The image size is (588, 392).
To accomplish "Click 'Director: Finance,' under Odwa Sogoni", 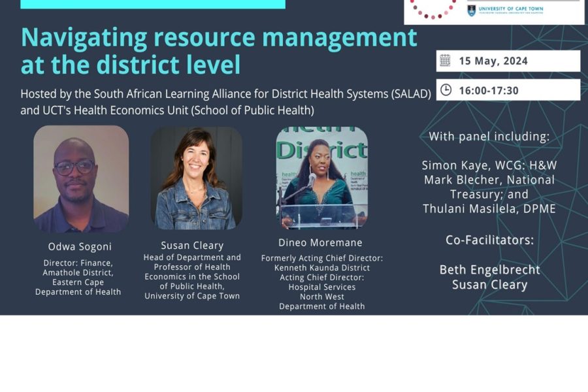I will coord(78,263).
